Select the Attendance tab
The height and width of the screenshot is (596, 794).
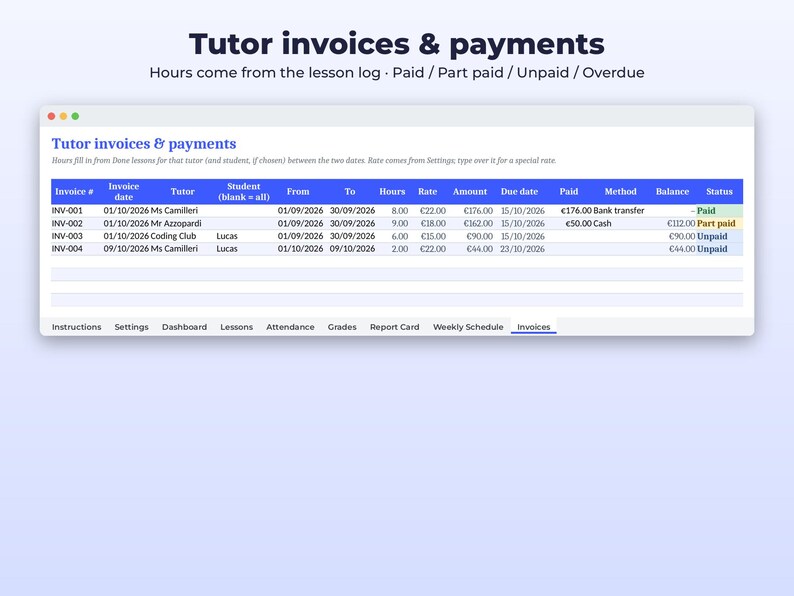pyautogui.click(x=290, y=327)
